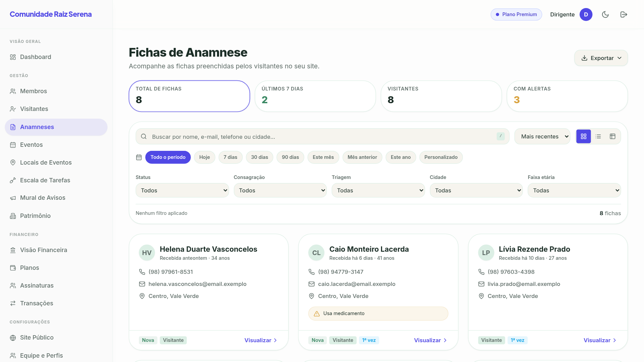Image resolution: width=644 pixels, height=362 pixels.
Task: Open the Exportar dropdown
Action: tap(601, 58)
